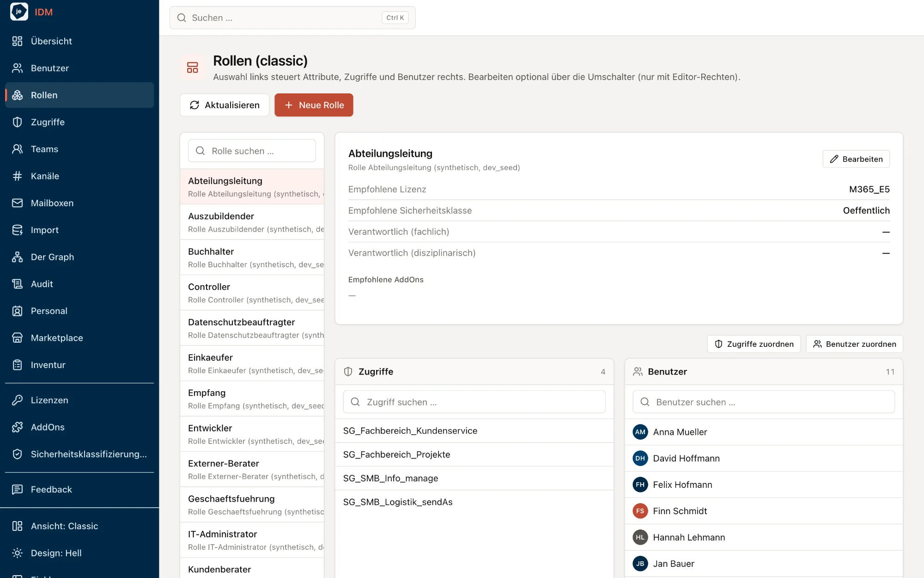Click Zugriffe zuordnen button
Viewport: 924px width, 578px height.
point(754,344)
